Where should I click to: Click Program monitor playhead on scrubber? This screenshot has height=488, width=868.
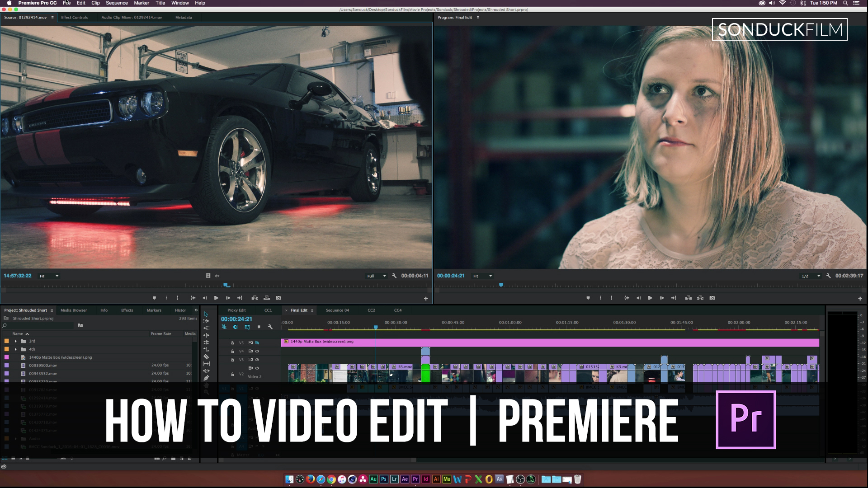click(501, 285)
